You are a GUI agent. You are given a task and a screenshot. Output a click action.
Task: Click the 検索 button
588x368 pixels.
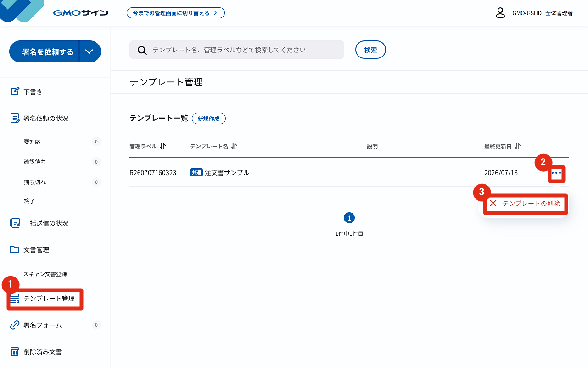click(370, 50)
